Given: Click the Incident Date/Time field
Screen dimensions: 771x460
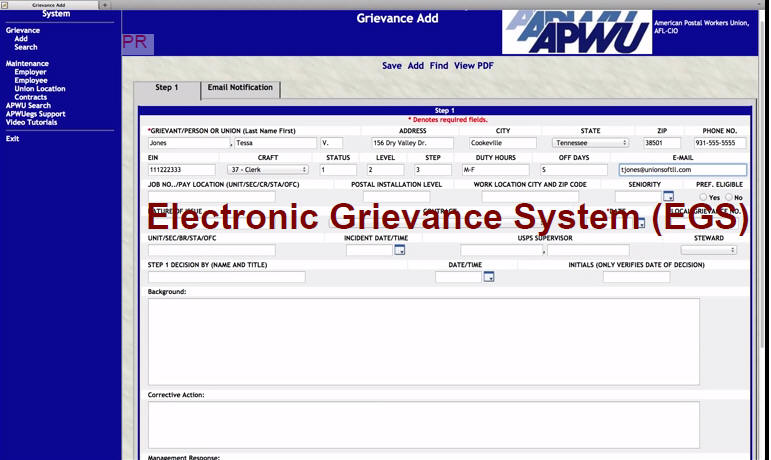Looking at the screenshot, I should (x=369, y=251).
